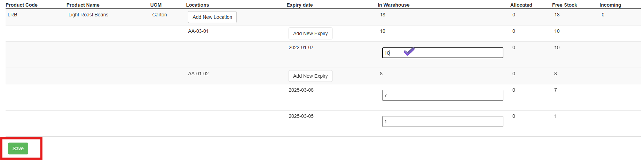Click the Free Stock column header
The image size is (644, 160).
tap(565, 5)
